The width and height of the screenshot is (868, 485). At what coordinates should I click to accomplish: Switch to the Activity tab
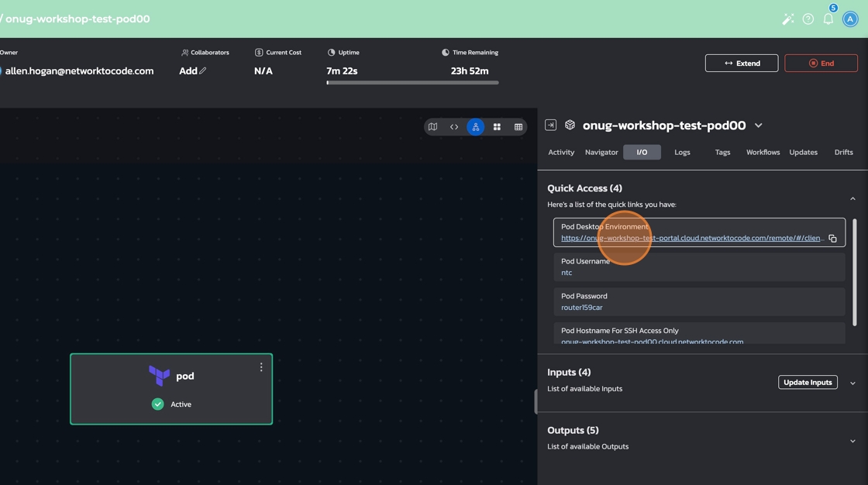[561, 153]
